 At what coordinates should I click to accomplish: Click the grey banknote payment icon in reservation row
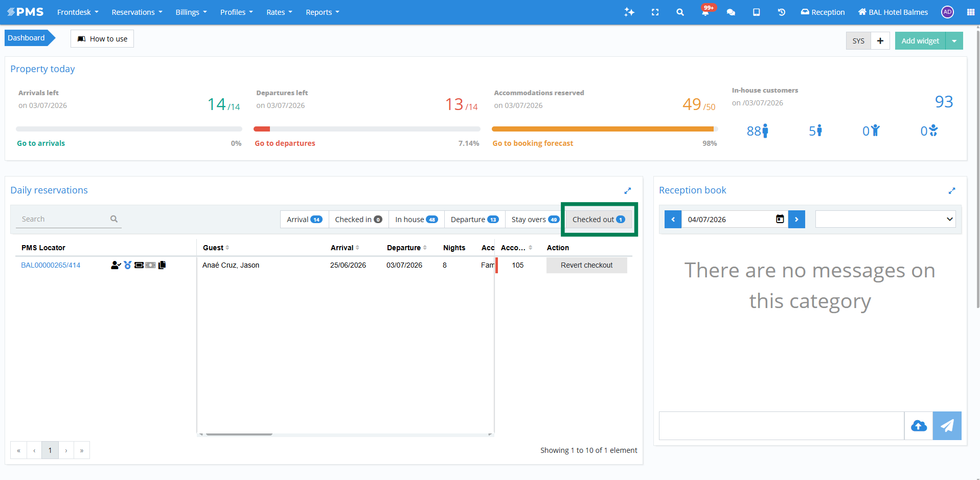[x=150, y=265]
